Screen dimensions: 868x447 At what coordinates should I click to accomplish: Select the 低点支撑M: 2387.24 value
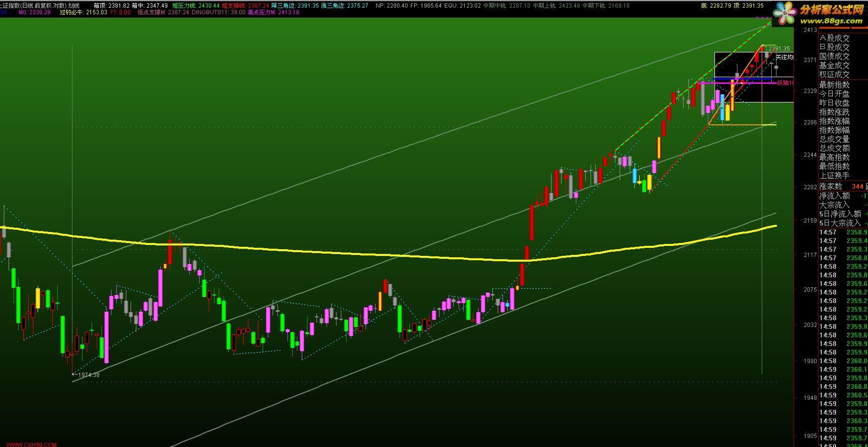(163, 12)
